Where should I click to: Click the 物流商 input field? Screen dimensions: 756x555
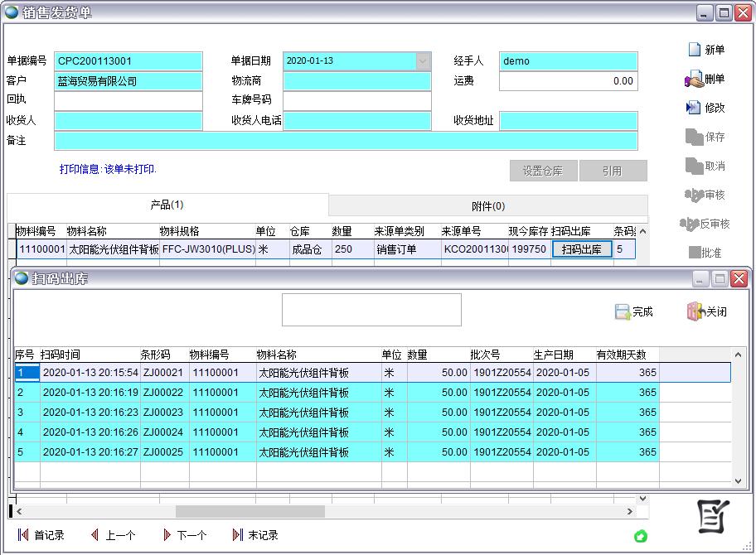(x=356, y=81)
